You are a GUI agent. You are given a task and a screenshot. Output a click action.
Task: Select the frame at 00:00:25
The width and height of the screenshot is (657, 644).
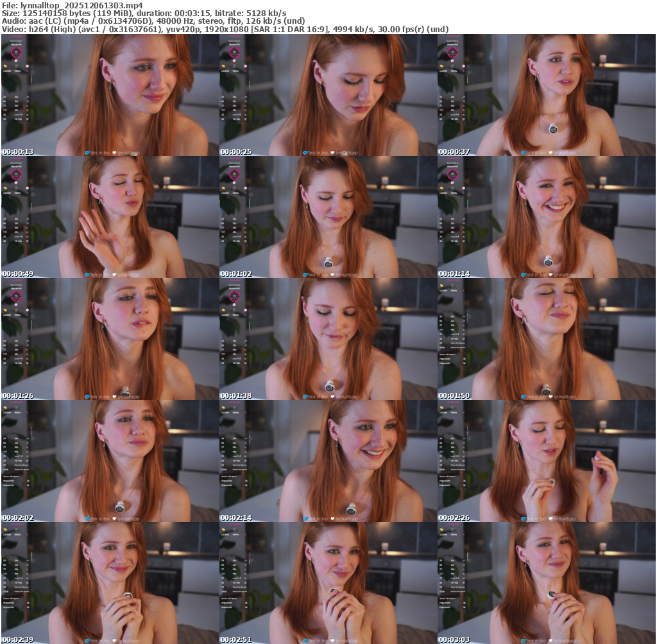327,95
